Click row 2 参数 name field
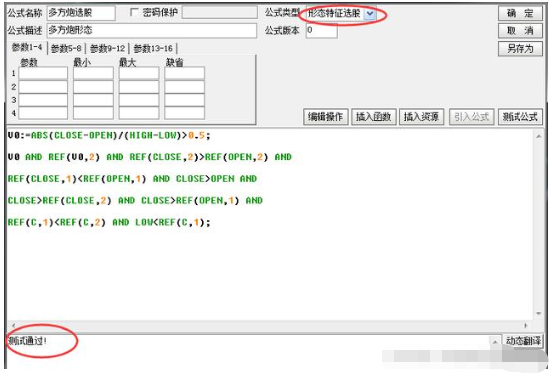The width and height of the screenshot is (552, 376). (43, 87)
